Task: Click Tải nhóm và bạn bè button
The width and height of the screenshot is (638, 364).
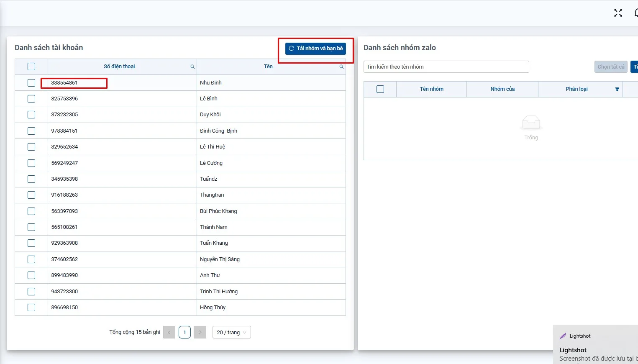Action: 315,49
